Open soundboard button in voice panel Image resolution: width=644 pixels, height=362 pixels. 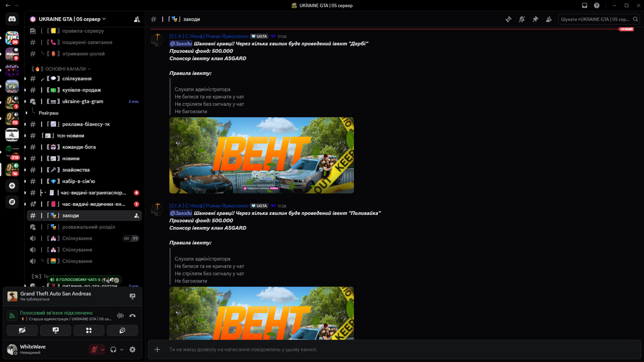pos(122,330)
